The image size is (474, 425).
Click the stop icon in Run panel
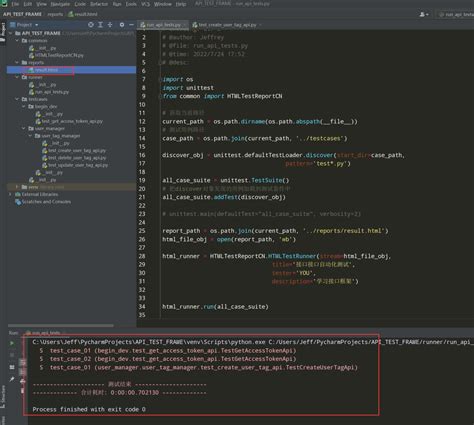(x=12, y=355)
